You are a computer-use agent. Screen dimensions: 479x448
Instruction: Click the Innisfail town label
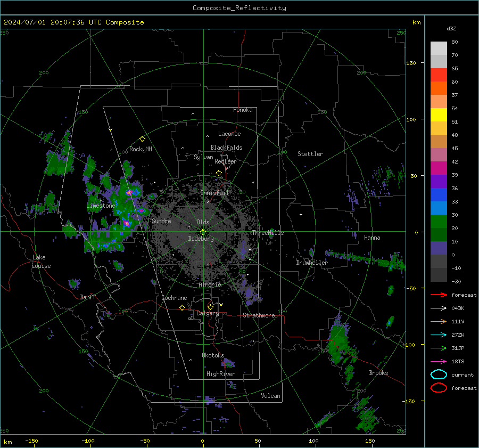coord(214,193)
